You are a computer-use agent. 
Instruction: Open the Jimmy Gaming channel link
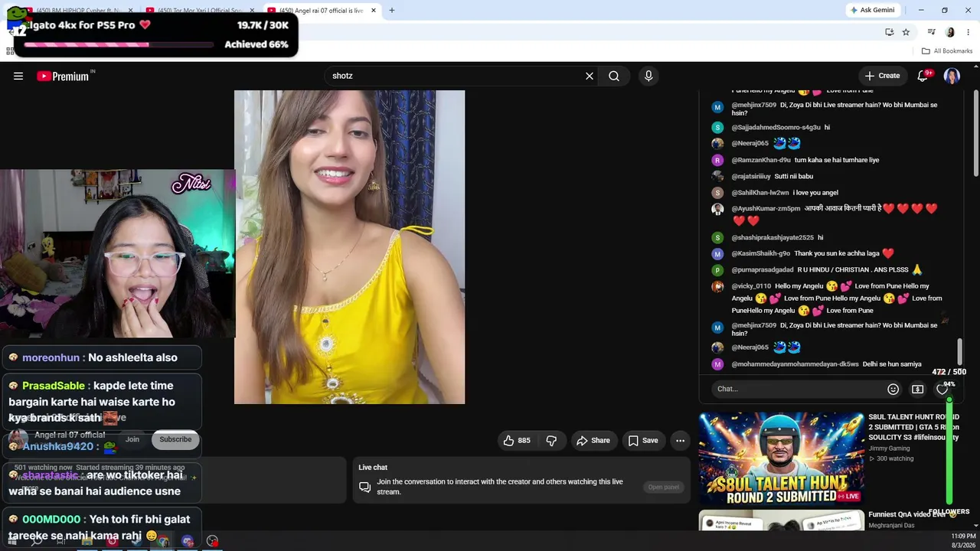889,448
